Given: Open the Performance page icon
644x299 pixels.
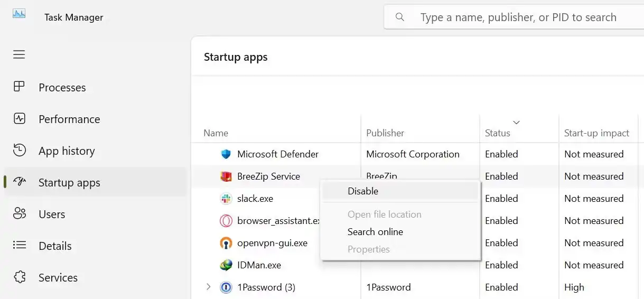Looking at the screenshot, I should click(19, 119).
